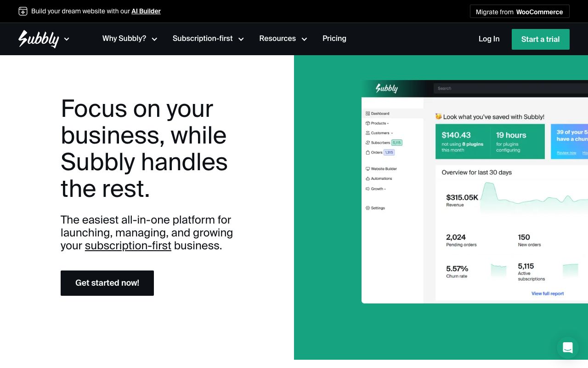This screenshot has width=588, height=368.
Task: Click the Overview for last 30 days heading
Action: 477,172
